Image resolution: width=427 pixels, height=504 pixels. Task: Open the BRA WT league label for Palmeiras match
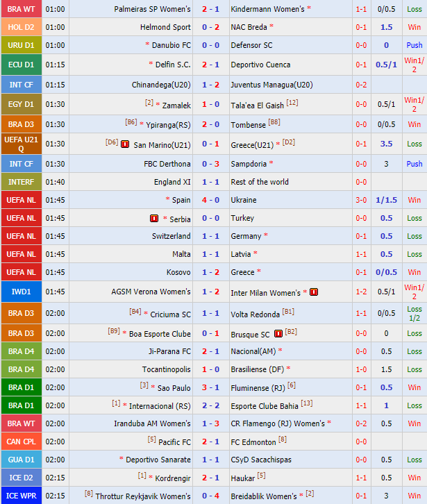pos(22,9)
